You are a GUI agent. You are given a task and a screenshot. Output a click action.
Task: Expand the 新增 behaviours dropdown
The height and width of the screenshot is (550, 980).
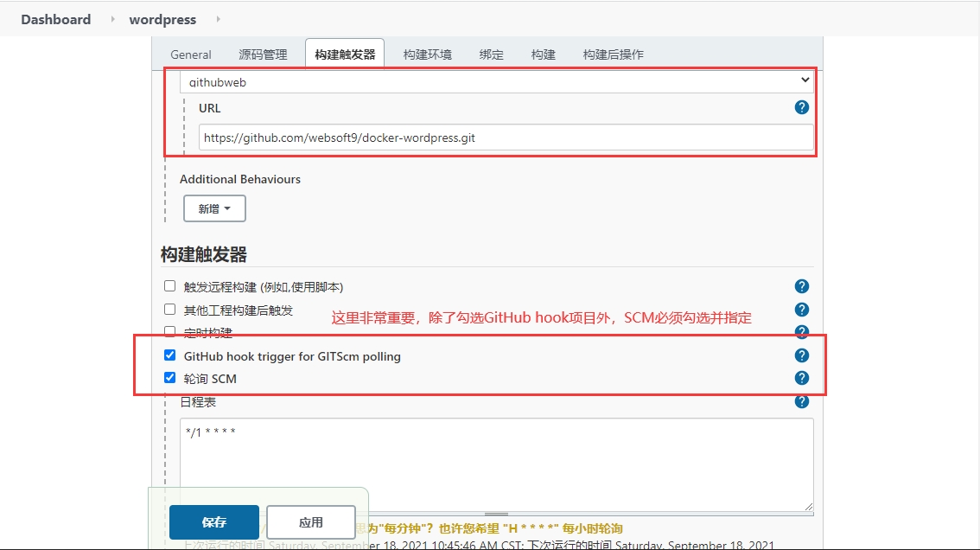(214, 208)
